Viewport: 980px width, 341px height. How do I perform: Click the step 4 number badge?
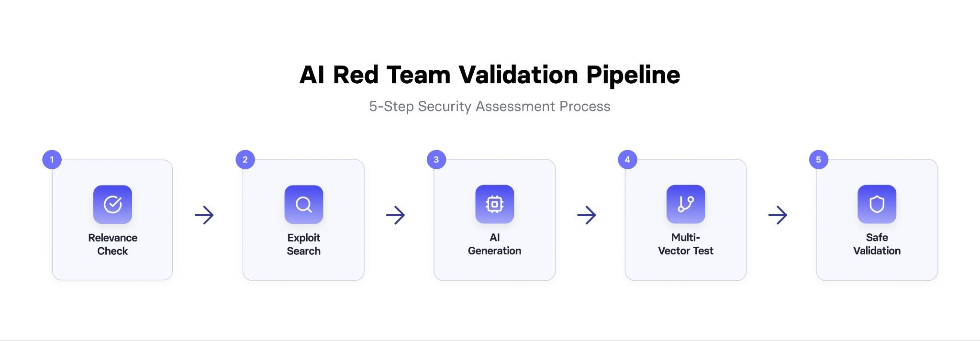pyautogui.click(x=627, y=160)
